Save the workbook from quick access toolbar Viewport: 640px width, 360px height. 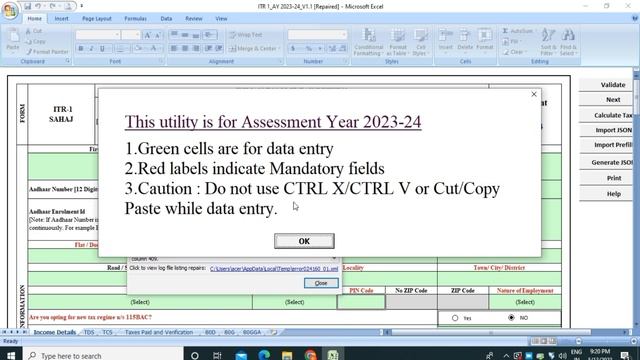point(27,6)
